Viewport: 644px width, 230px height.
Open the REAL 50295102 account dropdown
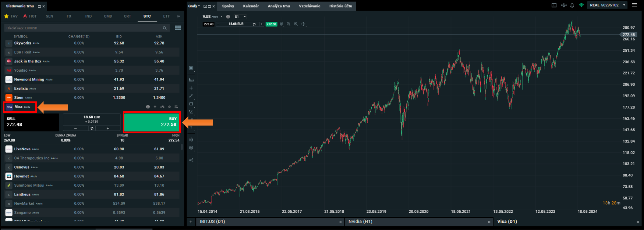click(x=624, y=5)
